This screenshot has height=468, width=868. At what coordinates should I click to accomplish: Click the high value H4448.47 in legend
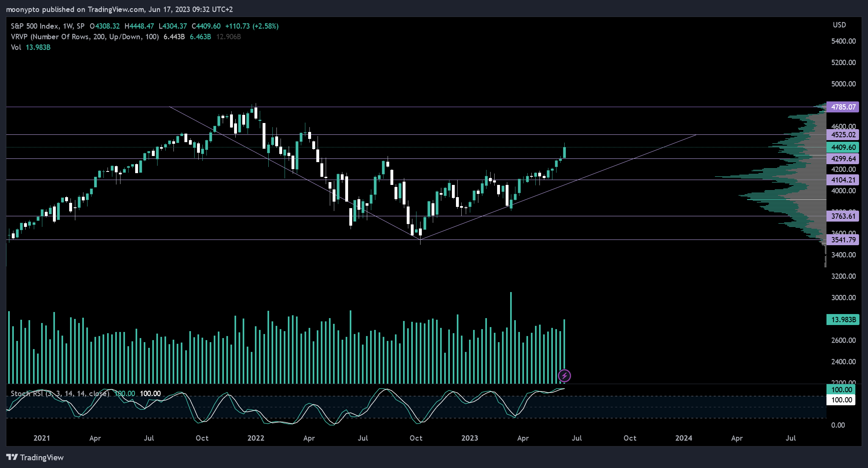coord(139,26)
